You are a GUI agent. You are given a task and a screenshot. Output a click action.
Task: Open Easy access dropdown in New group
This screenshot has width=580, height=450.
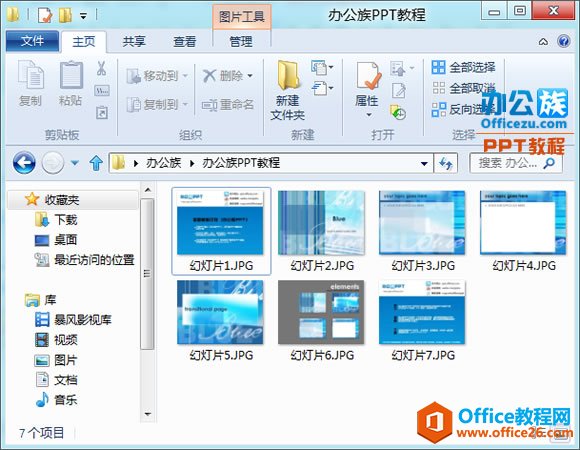[x=322, y=88]
